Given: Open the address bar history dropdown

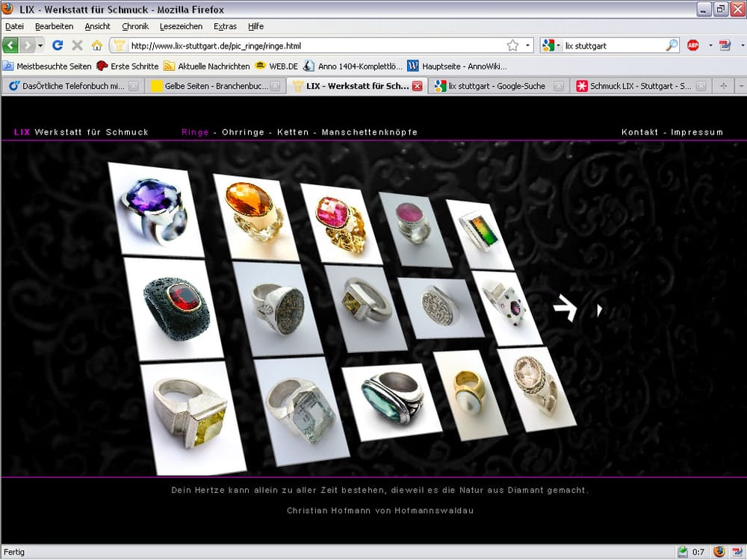Looking at the screenshot, I should pyautogui.click(x=527, y=46).
